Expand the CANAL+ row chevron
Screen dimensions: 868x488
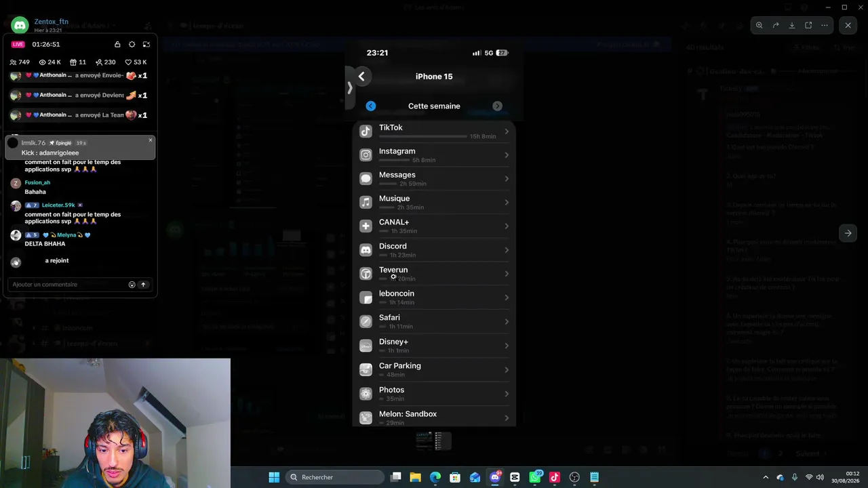coord(507,226)
